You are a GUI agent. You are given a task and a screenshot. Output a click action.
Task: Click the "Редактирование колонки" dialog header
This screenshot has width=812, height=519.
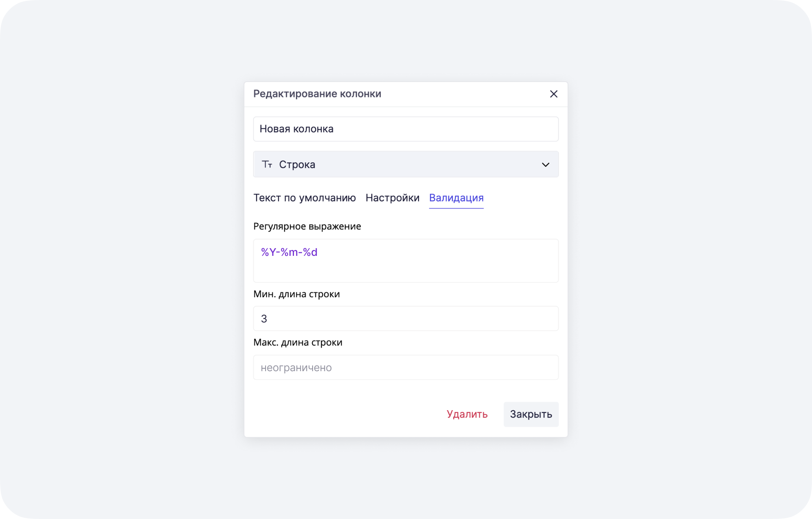317,93
